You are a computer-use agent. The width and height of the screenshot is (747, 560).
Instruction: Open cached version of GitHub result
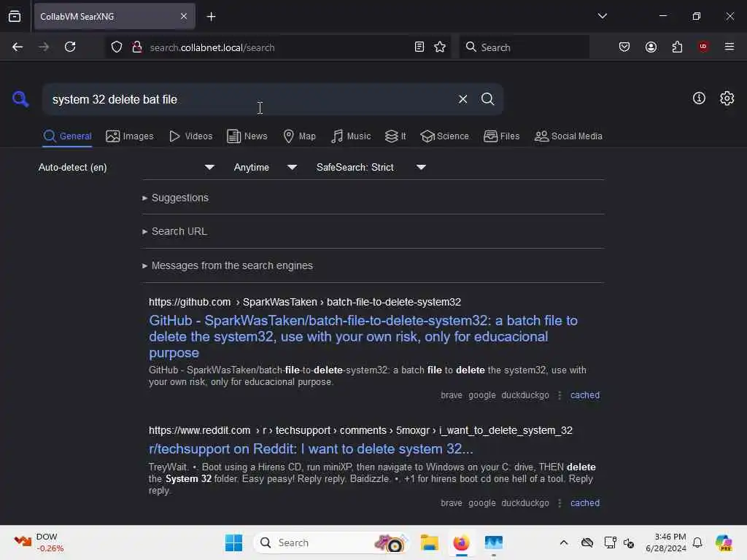point(584,395)
